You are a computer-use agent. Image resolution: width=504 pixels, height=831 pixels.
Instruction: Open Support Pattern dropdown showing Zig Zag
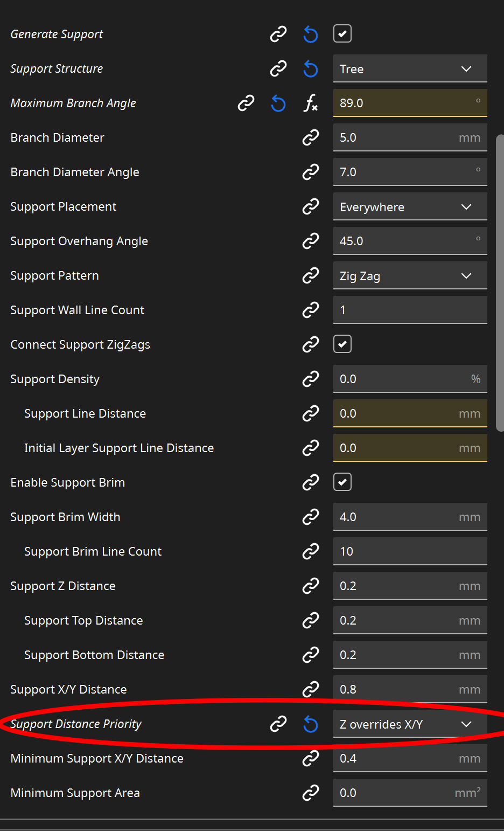[410, 276]
